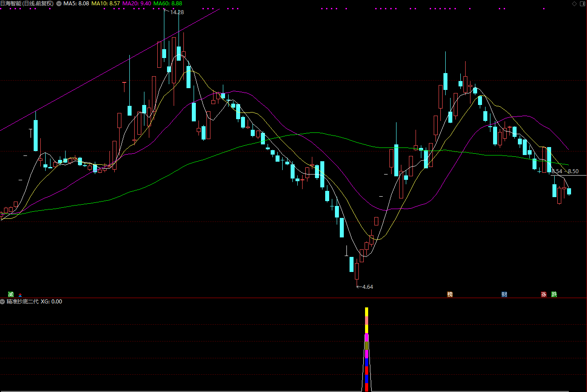
Task: Click the red 涨 event marker
Action: 544,295
